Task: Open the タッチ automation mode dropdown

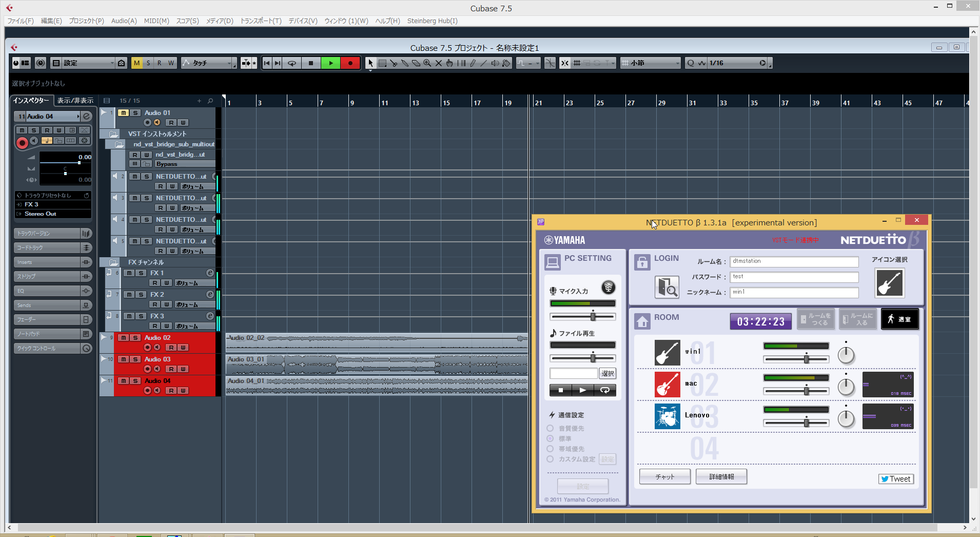Action: click(209, 63)
